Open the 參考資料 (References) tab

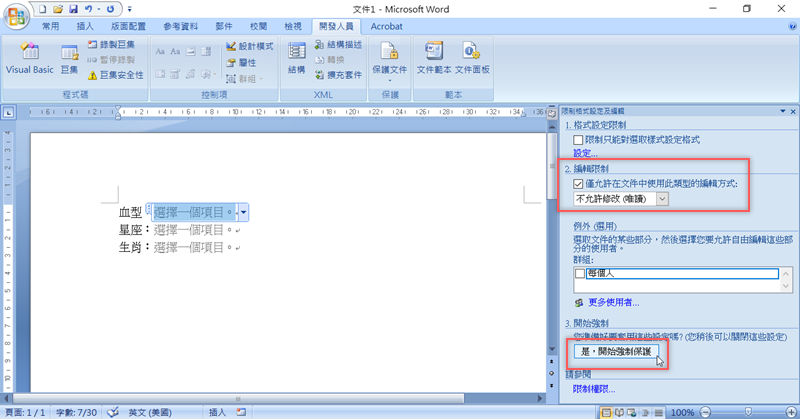(181, 27)
